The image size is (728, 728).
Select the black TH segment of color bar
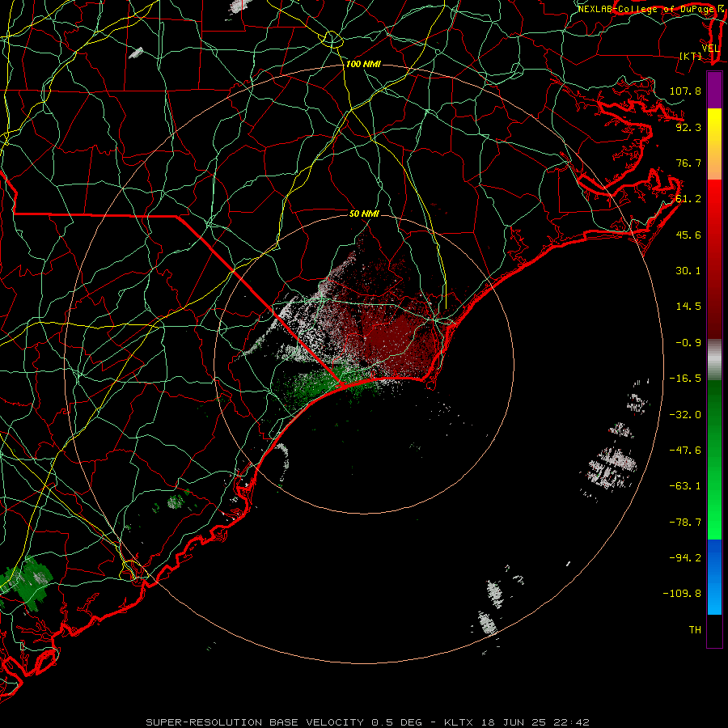(x=714, y=630)
